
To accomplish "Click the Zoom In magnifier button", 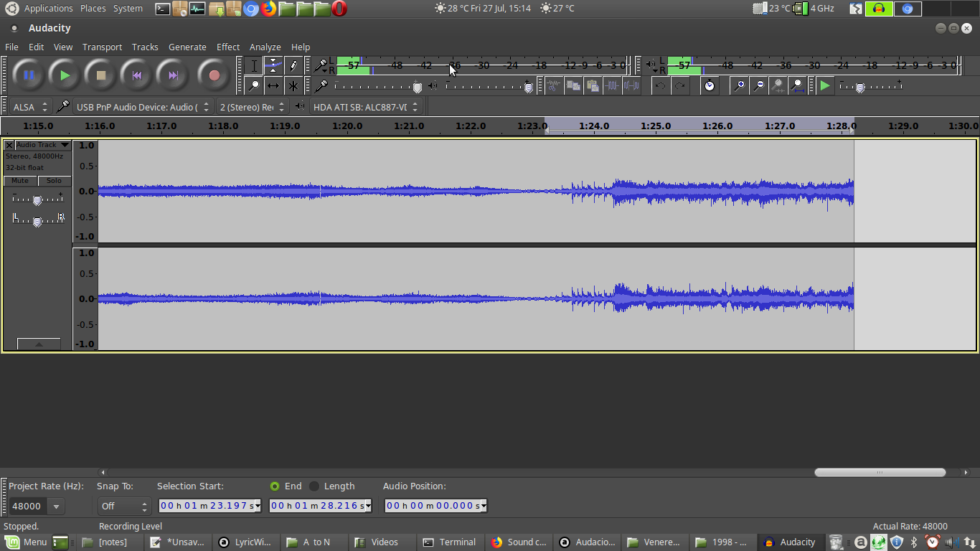I will [x=739, y=86].
